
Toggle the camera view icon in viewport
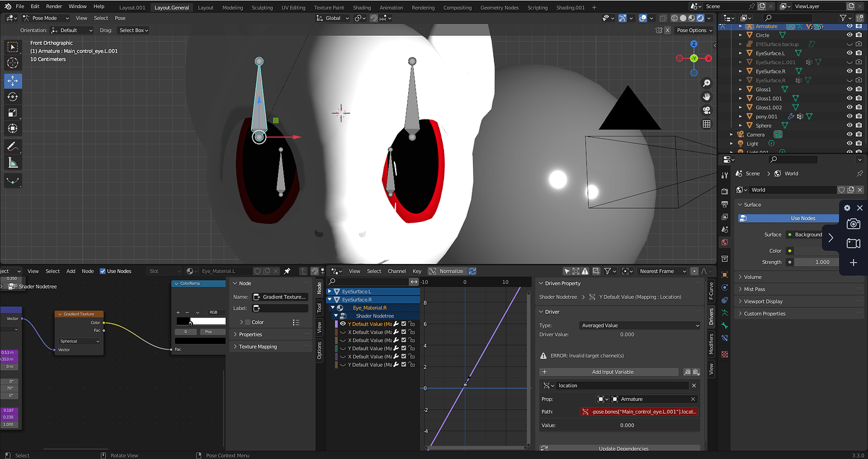pos(707,111)
